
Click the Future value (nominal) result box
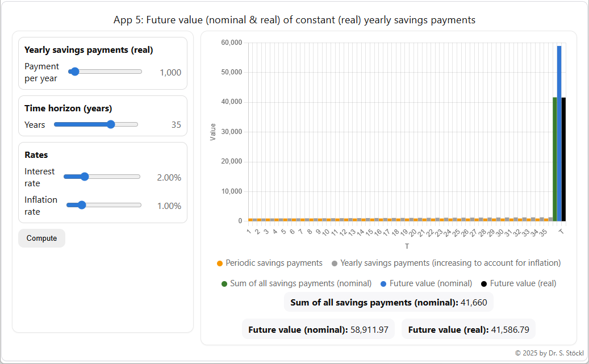pos(319,329)
